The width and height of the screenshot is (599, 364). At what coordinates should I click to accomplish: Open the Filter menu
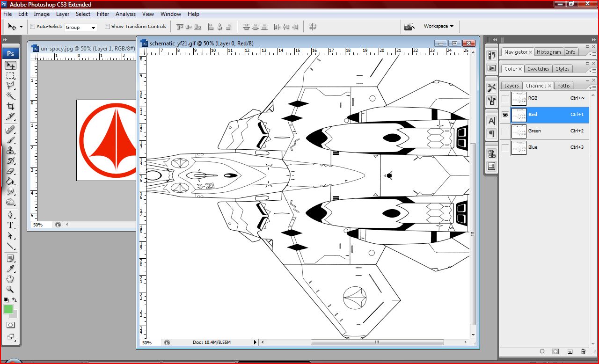(x=103, y=14)
